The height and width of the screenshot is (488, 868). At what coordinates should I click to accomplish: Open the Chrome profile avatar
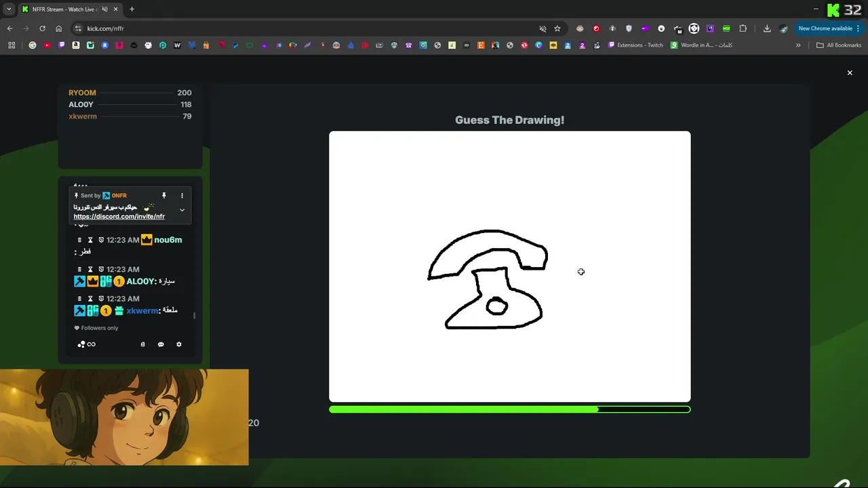[x=783, y=28]
